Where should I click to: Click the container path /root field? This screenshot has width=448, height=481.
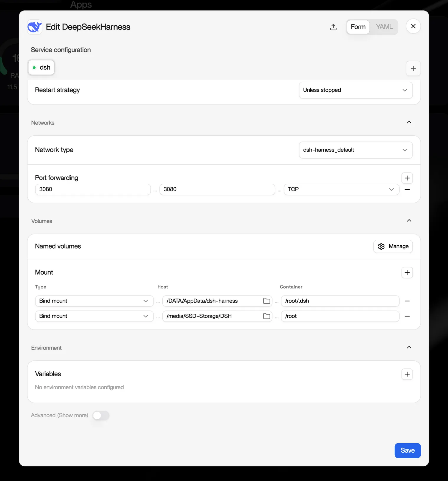coord(340,316)
